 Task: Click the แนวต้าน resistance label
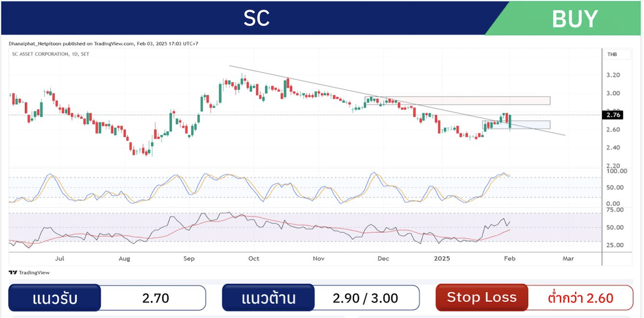click(268, 298)
